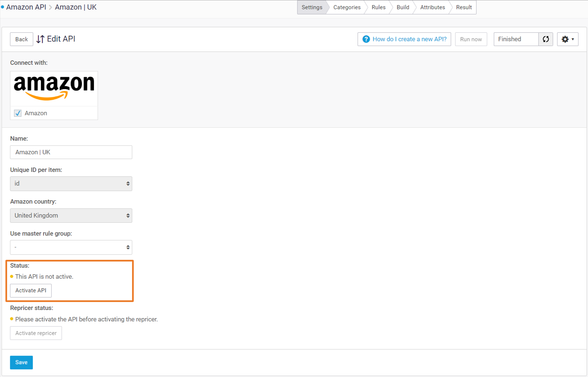Click the Back button
The image size is (588, 377).
click(21, 39)
